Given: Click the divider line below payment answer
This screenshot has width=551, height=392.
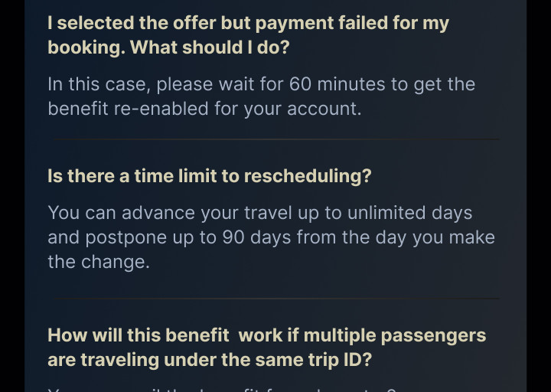Looking at the screenshot, I should [x=275, y=139].
